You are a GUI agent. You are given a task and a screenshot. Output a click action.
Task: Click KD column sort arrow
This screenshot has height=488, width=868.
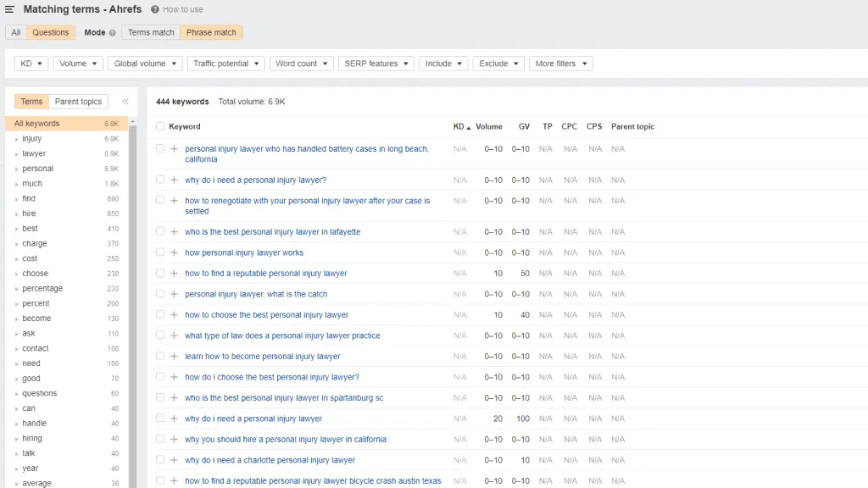point(468,127)
